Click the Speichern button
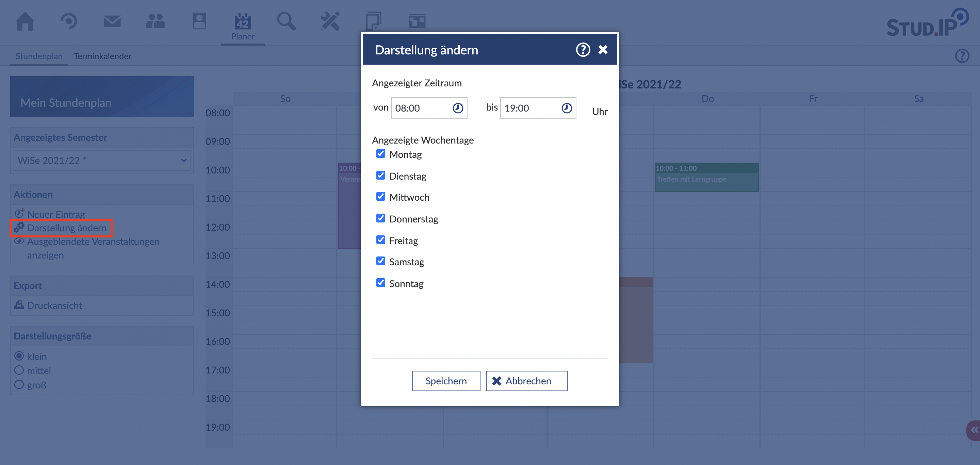Screen dimensions: 980x465 point(446,381)
